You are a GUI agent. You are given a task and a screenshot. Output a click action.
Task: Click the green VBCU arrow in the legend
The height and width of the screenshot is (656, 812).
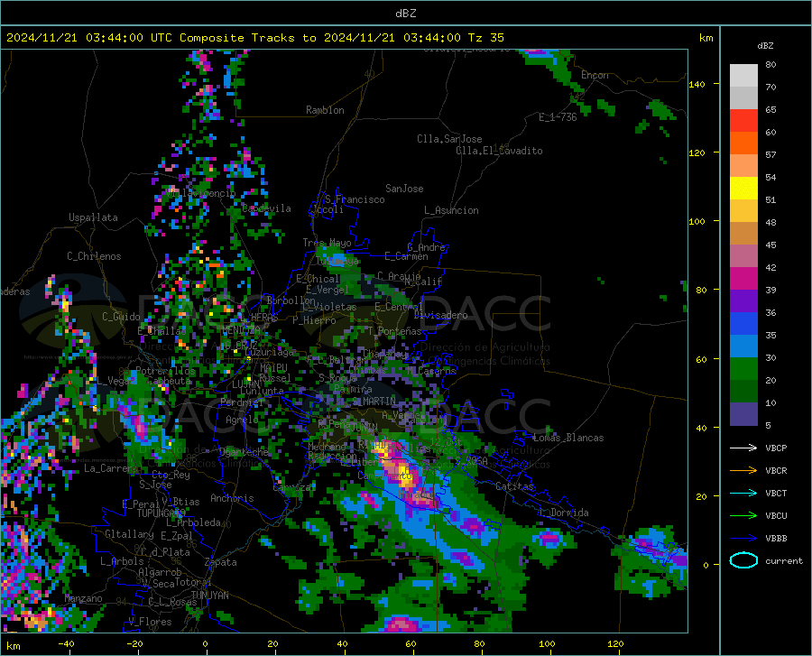[x=743, y=516]
